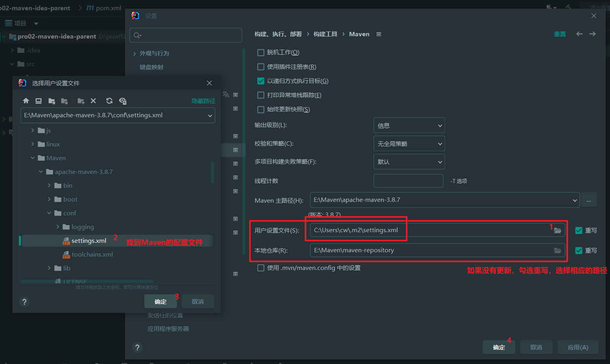The width and height of the screenshot is (610, 364).
Task: Click the New Folder icon in file chooser
Action: pyautogui.click(x=81, y=101)
